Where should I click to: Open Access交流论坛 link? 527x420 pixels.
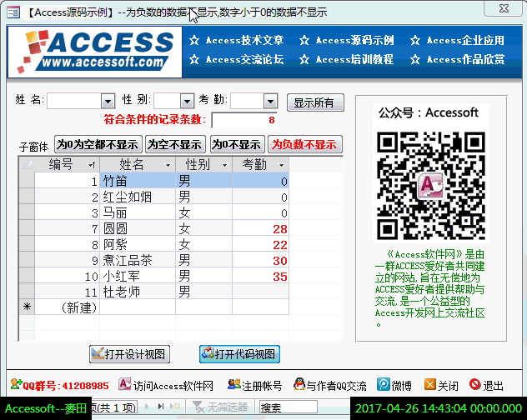coord(244,59)
